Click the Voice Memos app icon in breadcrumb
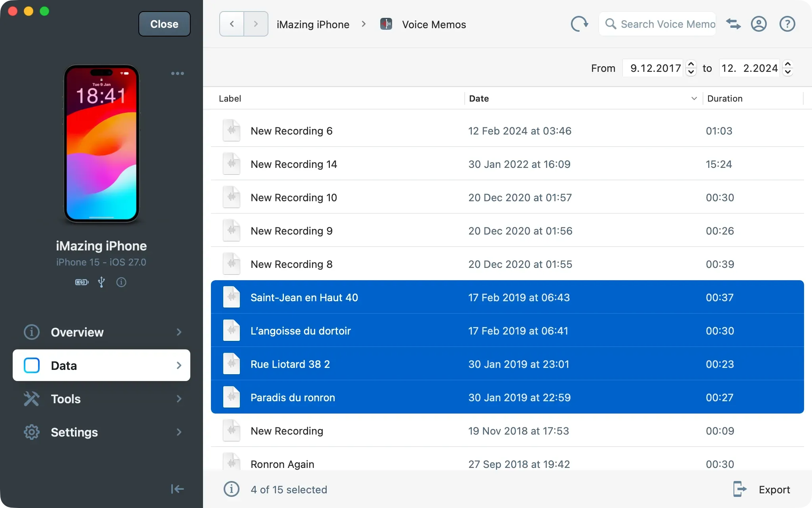 [386, 24]
